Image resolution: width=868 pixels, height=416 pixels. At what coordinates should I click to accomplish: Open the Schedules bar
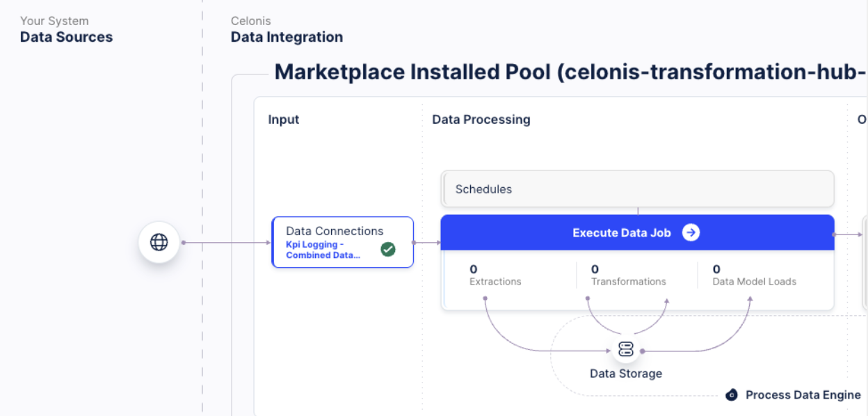point(637,189)
